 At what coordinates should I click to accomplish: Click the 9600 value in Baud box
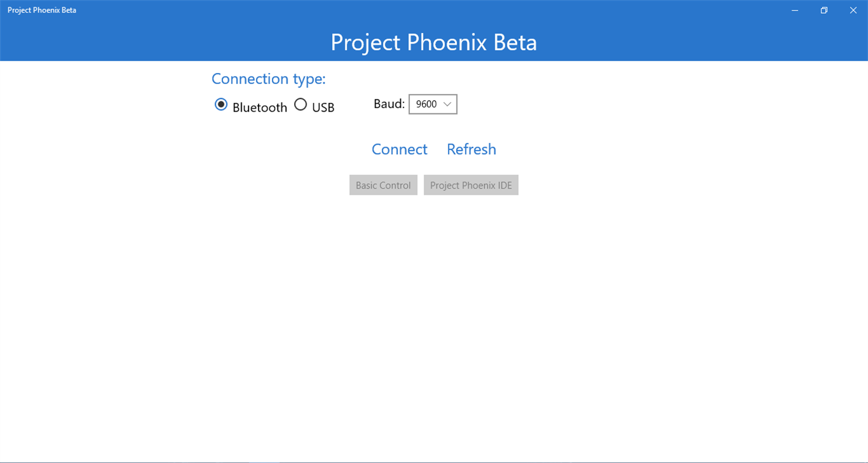(426, 104)
